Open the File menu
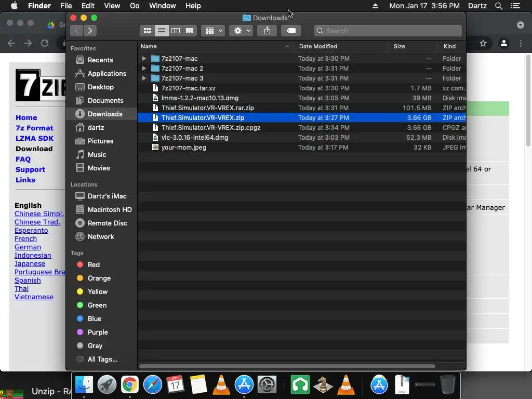This screenshot has height=399, width=532. click(66, 6)
